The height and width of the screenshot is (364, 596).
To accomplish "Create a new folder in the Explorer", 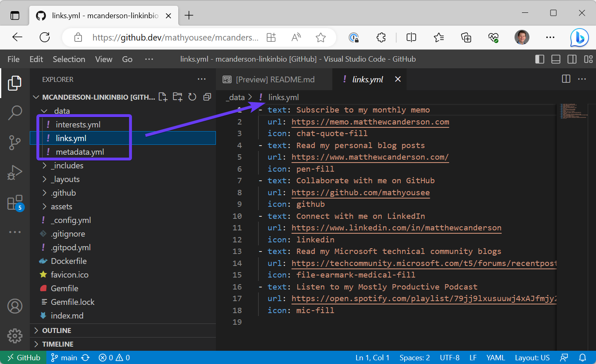I will point(177,96).
